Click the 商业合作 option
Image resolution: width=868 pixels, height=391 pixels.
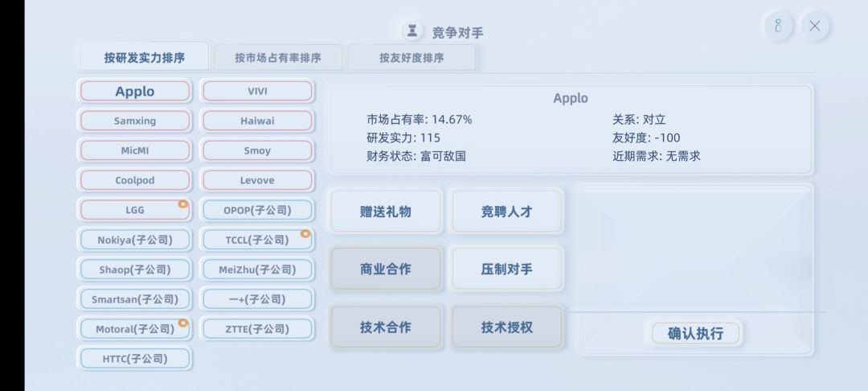(x=386, y=269)
